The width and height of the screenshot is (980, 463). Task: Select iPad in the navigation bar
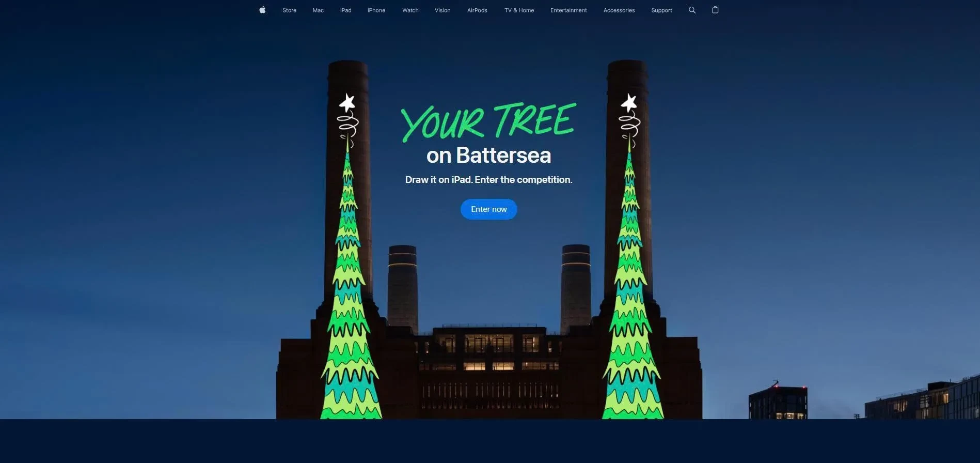tap(345, 10)
